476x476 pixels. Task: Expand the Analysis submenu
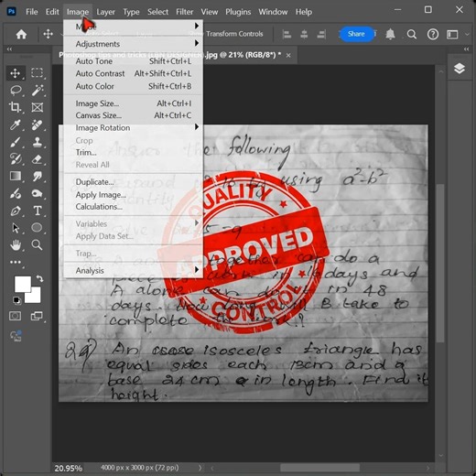(x=133, y=270)
